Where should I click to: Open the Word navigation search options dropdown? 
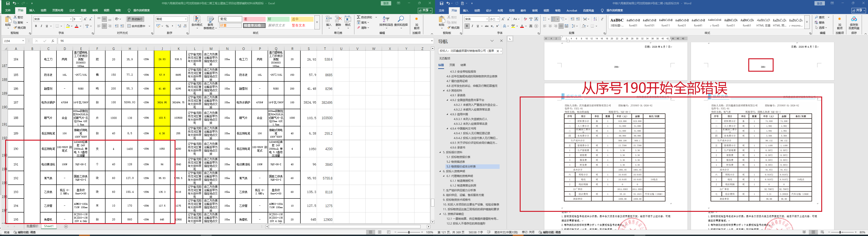tap(501, 51)
